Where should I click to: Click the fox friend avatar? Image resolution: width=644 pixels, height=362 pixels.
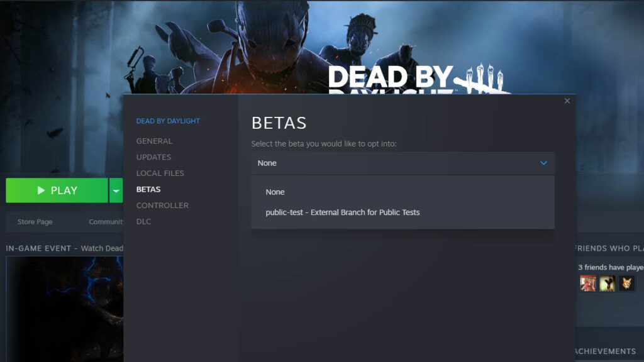627,283
